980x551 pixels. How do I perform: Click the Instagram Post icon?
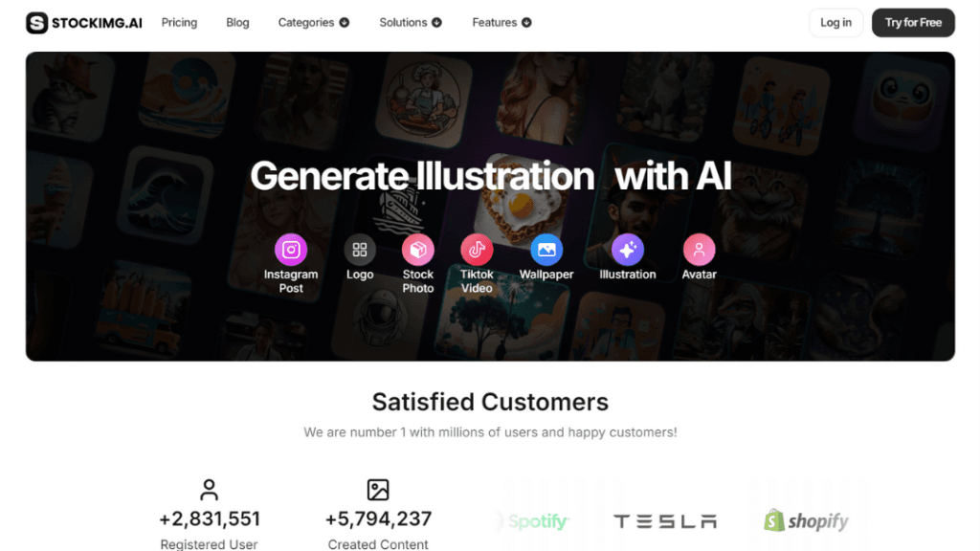coord(291,250)
